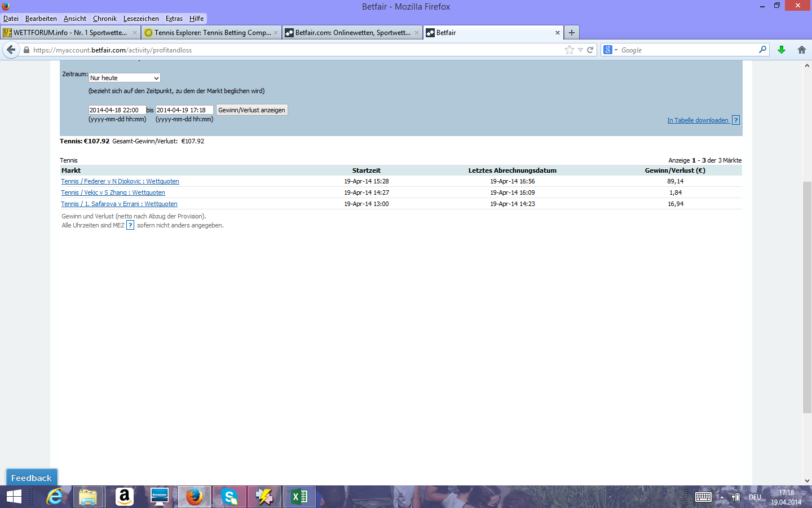812x508 pixels.
Task: Open the Vekic v S Zhang market link
Action: tap(113, 192)
